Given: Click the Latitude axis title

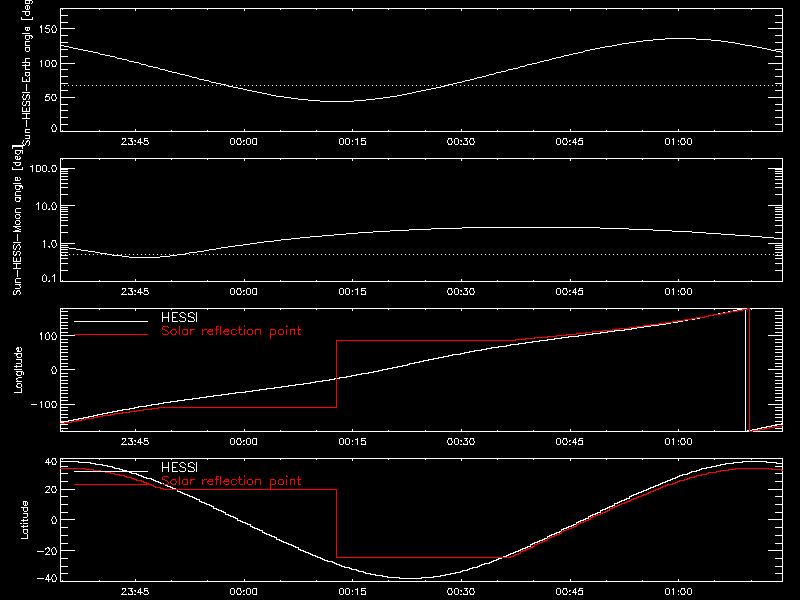Looking at the screenshot, I should coord(24,520).
